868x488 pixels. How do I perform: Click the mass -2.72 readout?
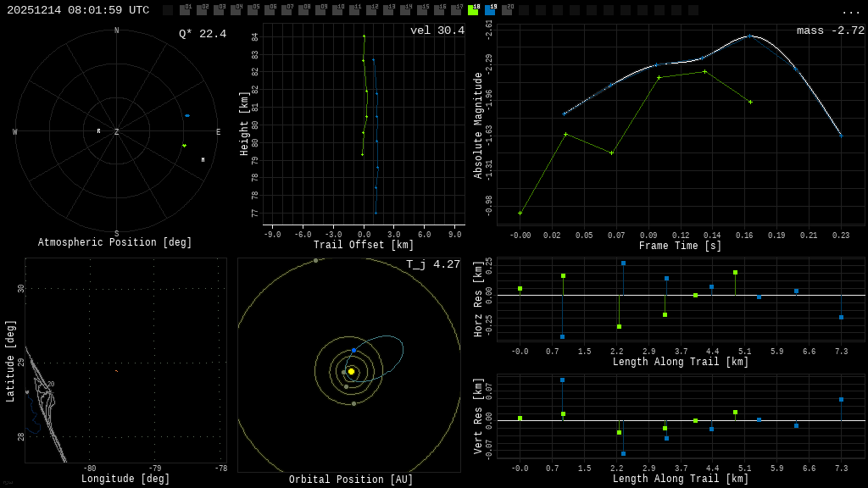tap(831, 30)
